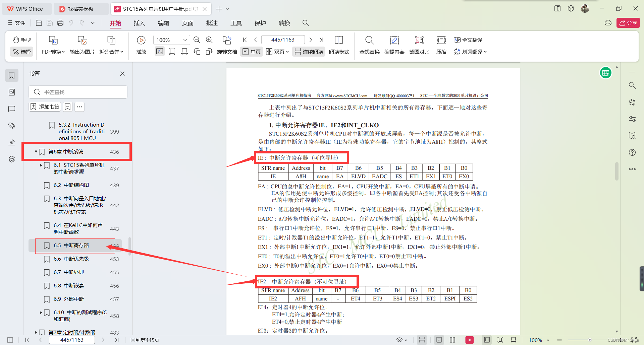Click 添加书签 button
Viewport: 644px width, 345px height.
[x=45, y=107]
